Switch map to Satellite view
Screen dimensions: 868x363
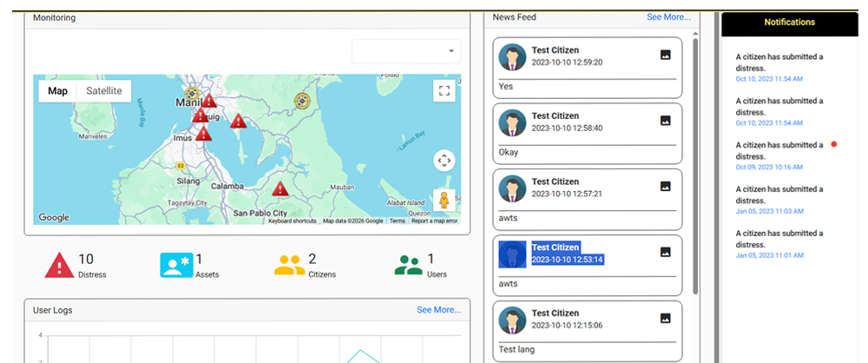point(104,91)
